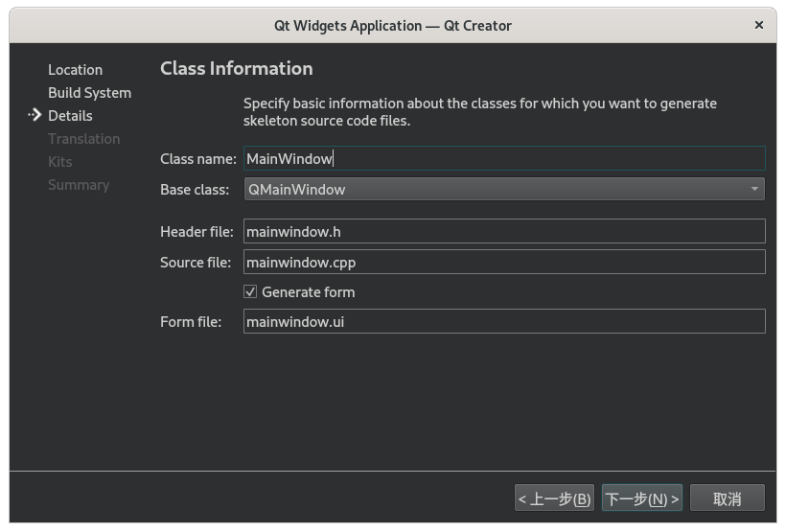Edit the Form file mainwindow.ui field
The height and width of the screenshot is (532, 786).
[x=504, y=322]
